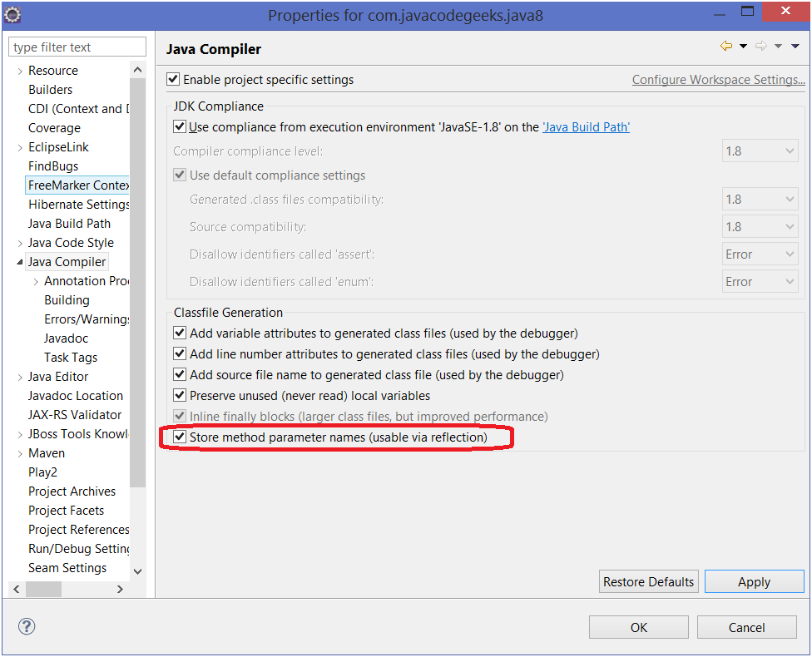Expand the Maven tree node
The height and width of the screenshot is (657, 812).
click(20, 454)
